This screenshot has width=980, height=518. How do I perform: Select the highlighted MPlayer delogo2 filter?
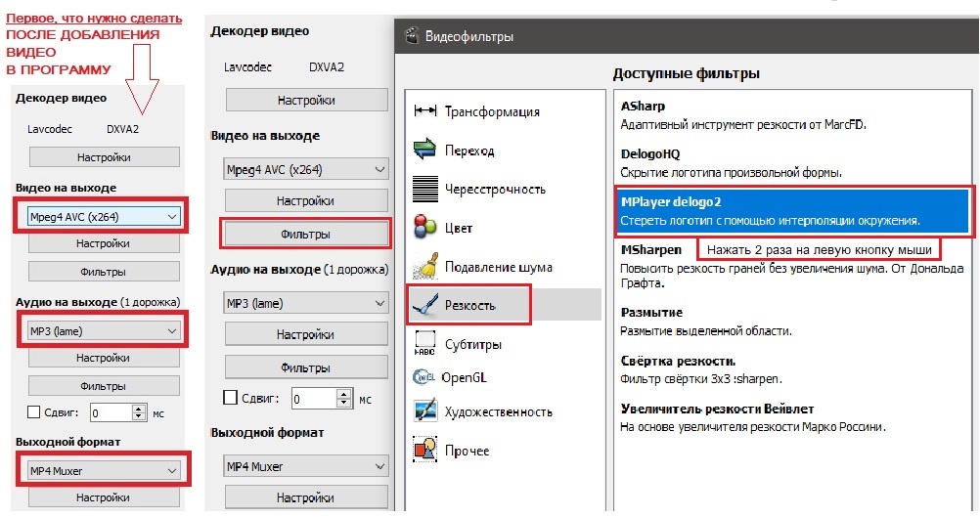click(792, 210)
